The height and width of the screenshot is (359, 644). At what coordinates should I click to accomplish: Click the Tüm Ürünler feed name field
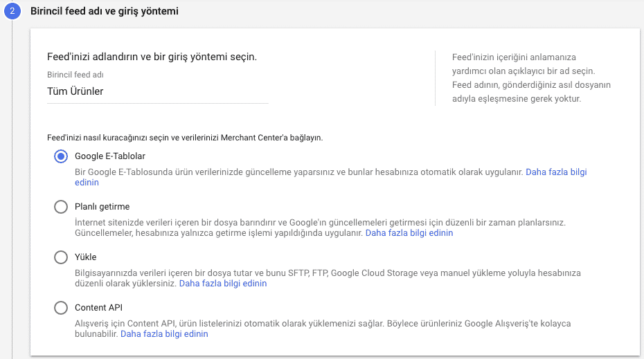(x=158, y=91)
